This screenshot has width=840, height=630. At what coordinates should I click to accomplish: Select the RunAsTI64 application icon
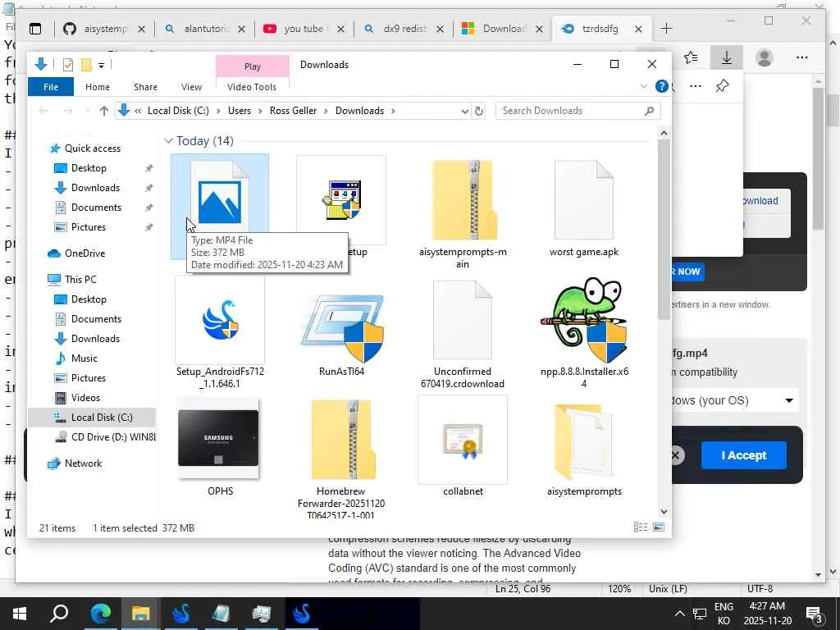click(x=341, y=326)
